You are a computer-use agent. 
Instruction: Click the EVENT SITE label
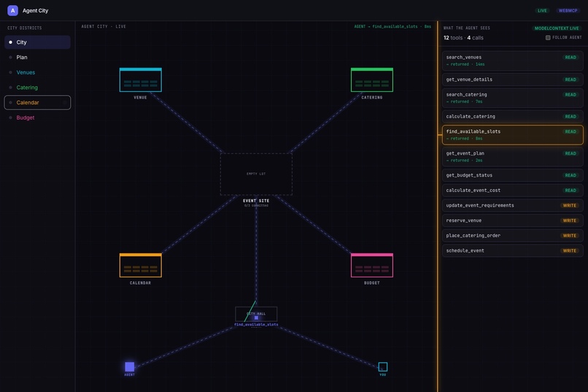click(256, 201)
